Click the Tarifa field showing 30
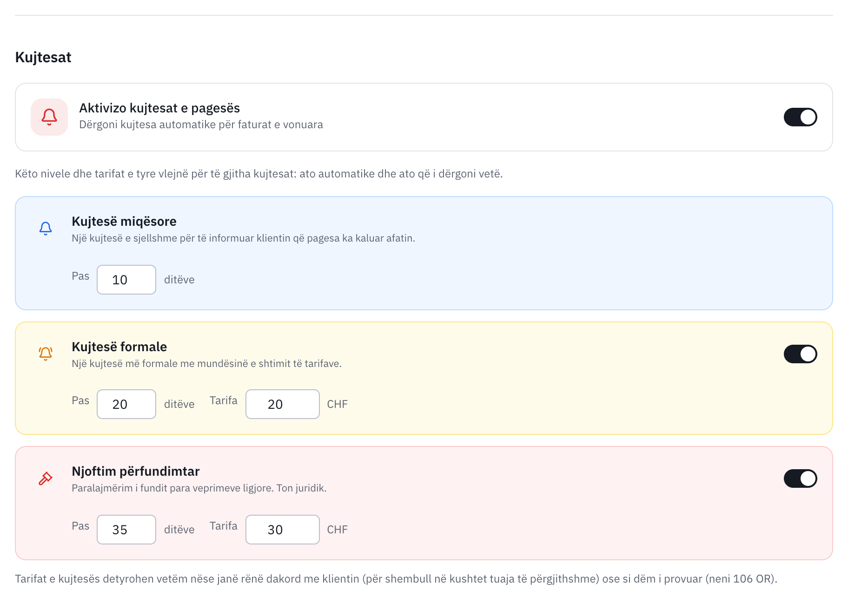 (283, 530)
